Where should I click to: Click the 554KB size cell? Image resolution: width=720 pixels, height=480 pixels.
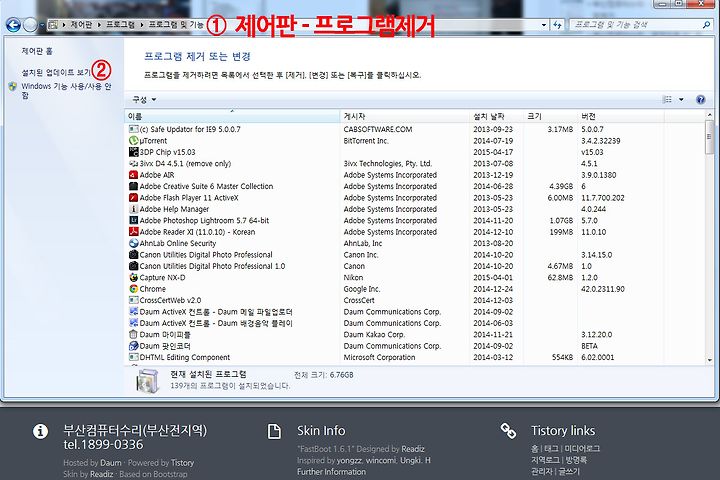coord(562,357)
